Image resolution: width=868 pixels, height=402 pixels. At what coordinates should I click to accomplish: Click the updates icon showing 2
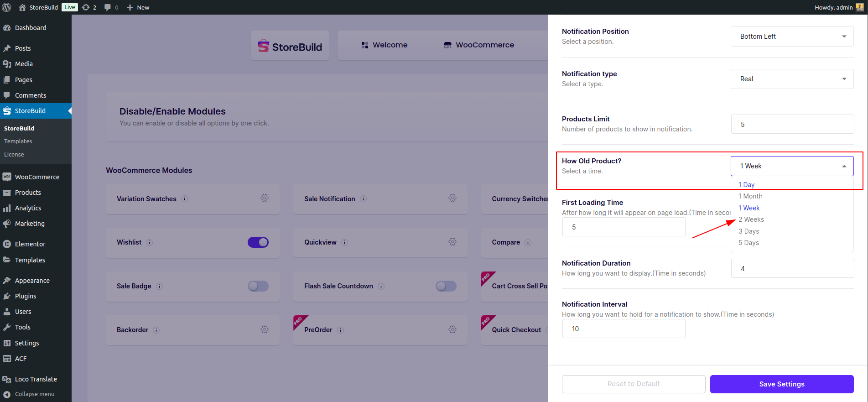(x=86, y=7)
